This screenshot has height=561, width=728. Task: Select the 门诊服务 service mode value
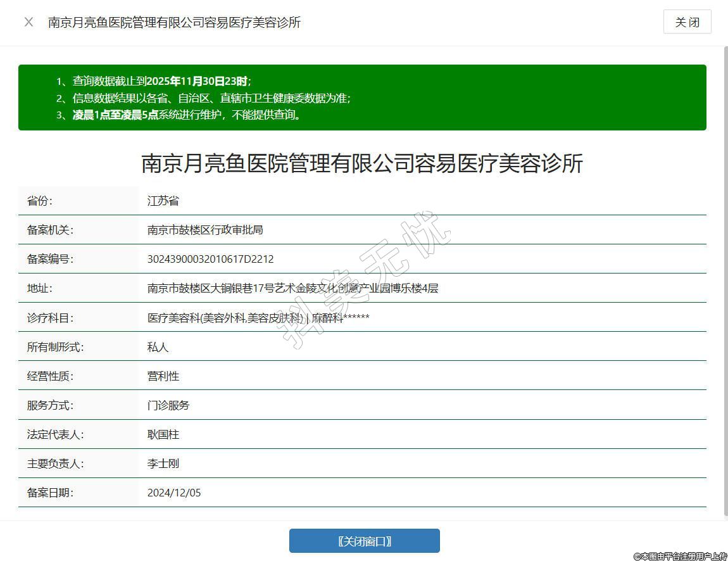[168, 405]
